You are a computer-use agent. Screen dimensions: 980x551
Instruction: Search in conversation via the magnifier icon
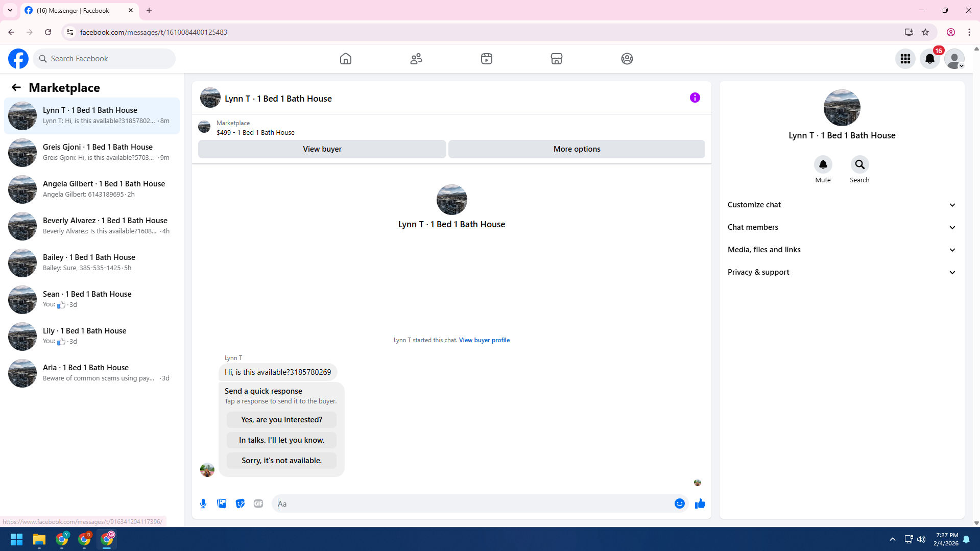860,164
